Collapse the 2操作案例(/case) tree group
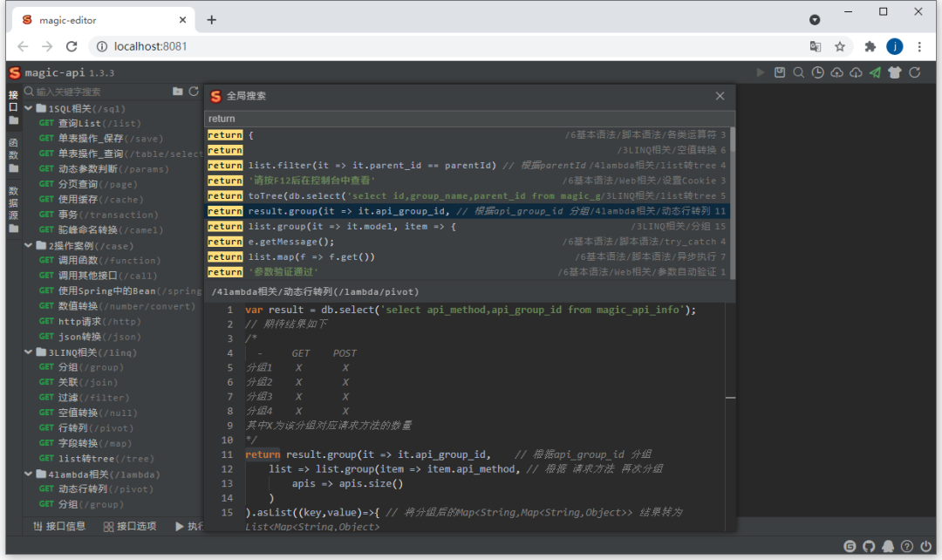Screen dimensions: 942x560 (x=27, y=245)
